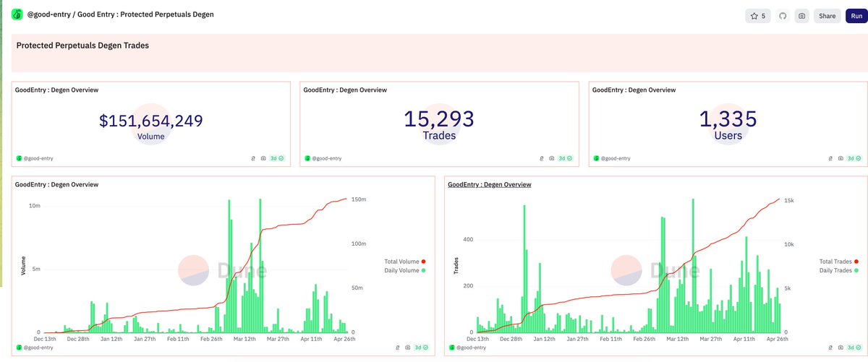
Task: Toggle the Daily Trades legend series
Action: [x=839, y=270]
